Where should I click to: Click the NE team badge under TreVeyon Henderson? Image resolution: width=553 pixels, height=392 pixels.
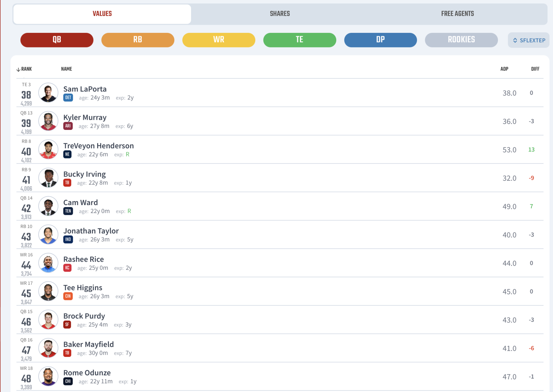pos(67,154)
